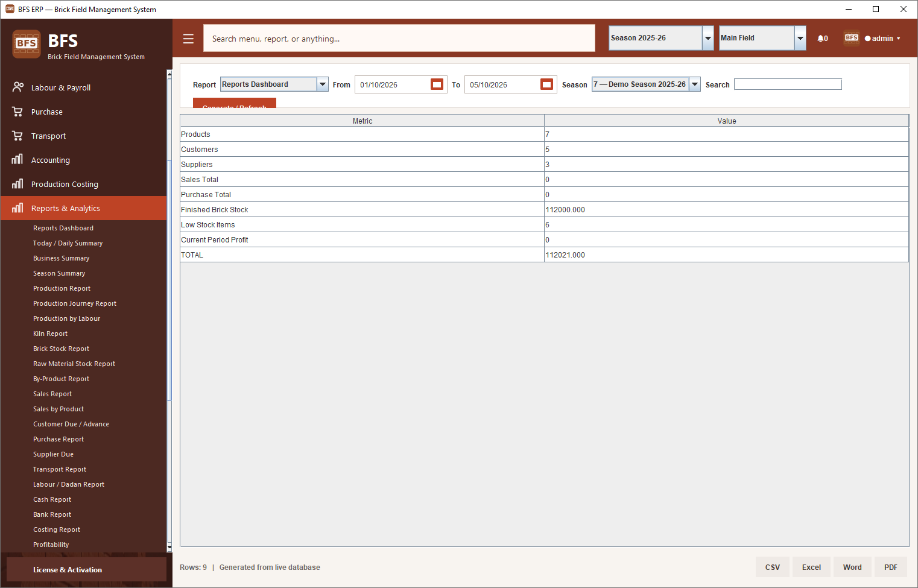
Task: Open Raw Material Stock Report
Action: click(74, 364)
